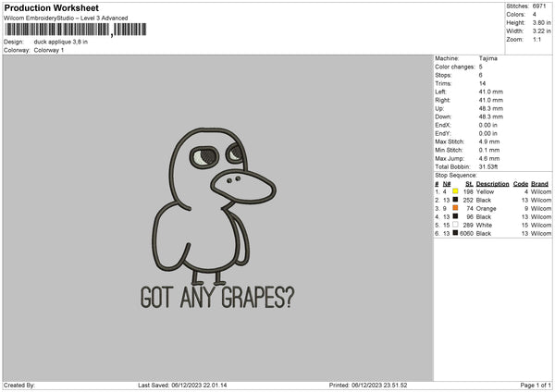This screenshot has width=555, height=392.
Task: Click the Stitches value 6971
Action: point(539,6)
